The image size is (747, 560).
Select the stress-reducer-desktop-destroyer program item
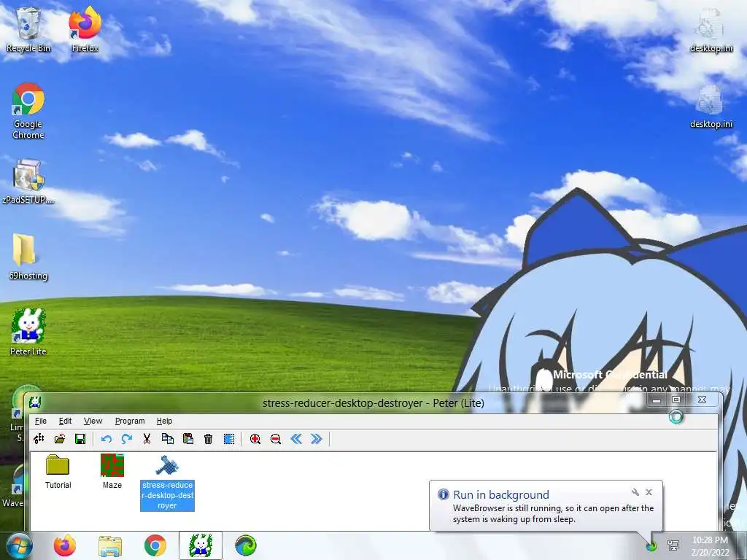click(167, 483)
